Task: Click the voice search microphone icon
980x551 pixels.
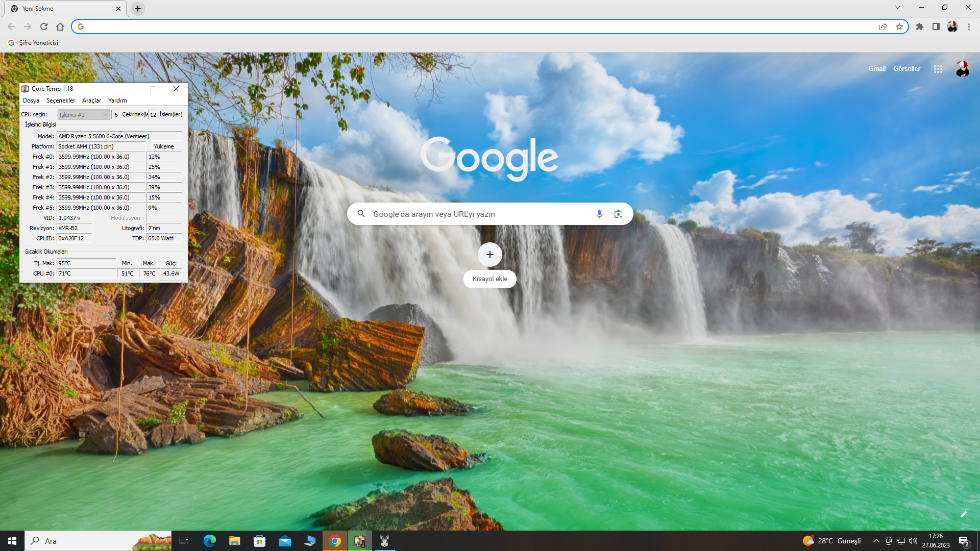Action: (x=599, y=214)
